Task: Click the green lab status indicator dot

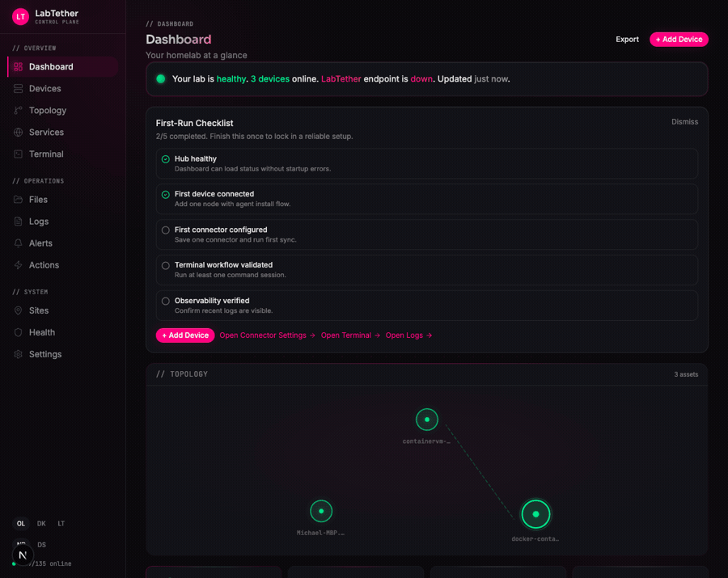Action: click(x=161, y=79)
